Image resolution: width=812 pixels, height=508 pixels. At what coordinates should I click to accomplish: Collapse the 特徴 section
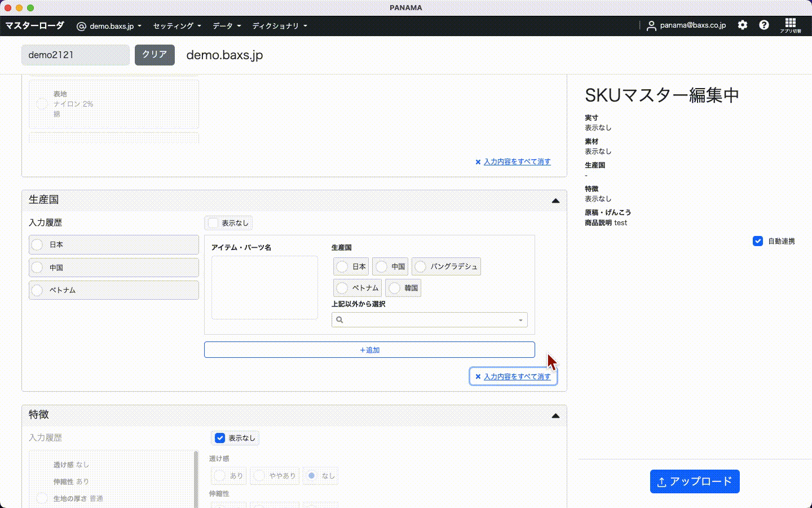coord(555,415)
